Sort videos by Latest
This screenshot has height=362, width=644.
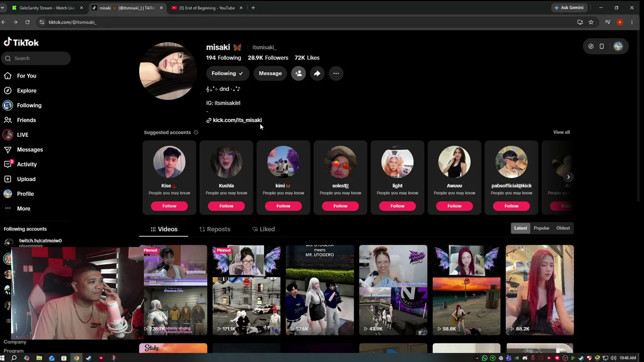pyautogui.click(x=520, y=228)
